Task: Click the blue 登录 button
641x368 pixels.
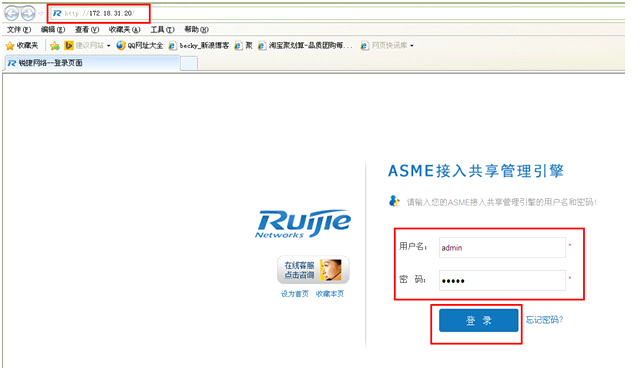Action: 479,320
